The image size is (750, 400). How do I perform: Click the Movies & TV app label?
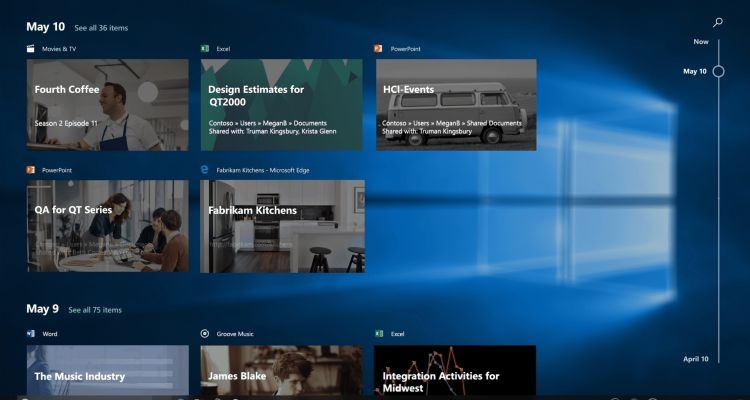point(59,49)
